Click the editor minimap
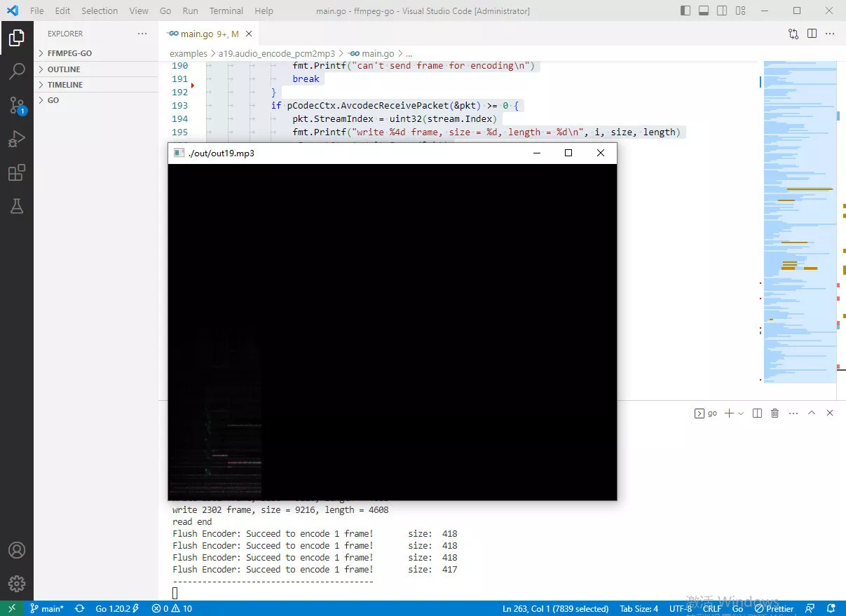846x616 pixels. 800,221
